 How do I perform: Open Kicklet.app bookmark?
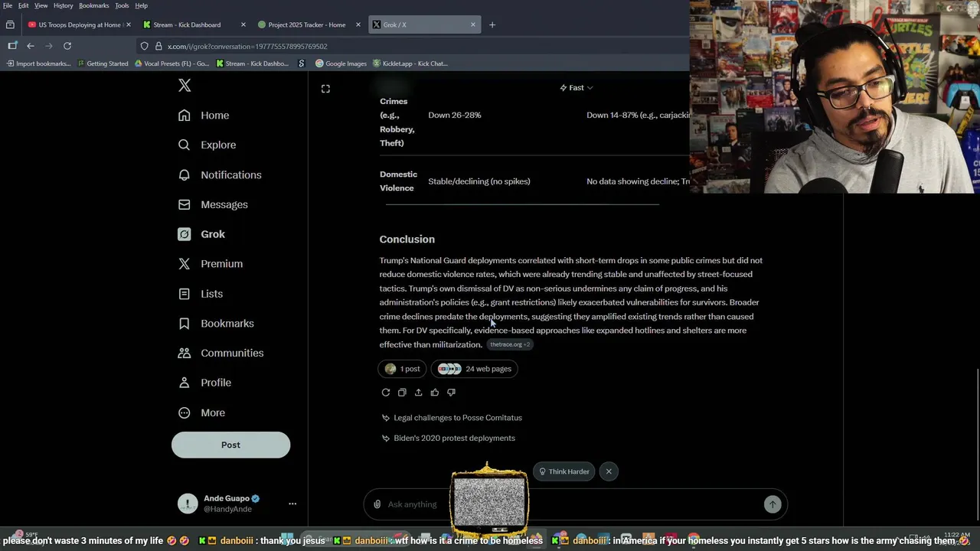pyautogui.click(x=410, y=64)
